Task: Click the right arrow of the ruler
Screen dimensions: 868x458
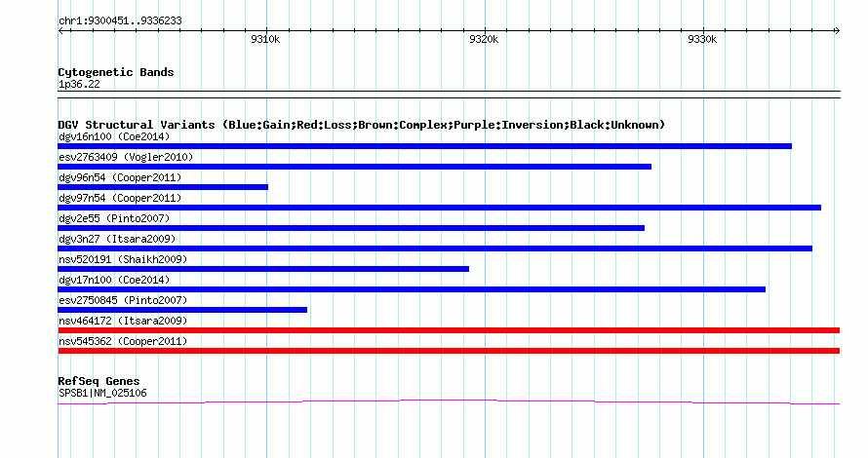Action: 837,31
